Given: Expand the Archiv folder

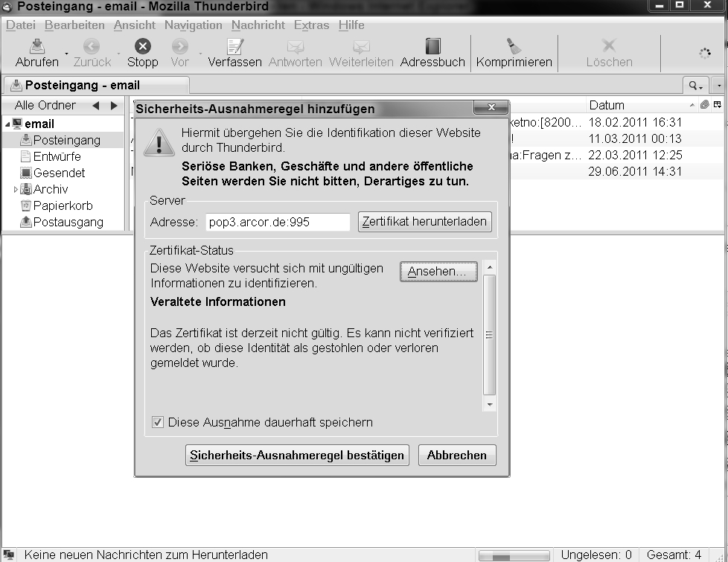Looking at the screenshot, I should [x=16, y=189].
